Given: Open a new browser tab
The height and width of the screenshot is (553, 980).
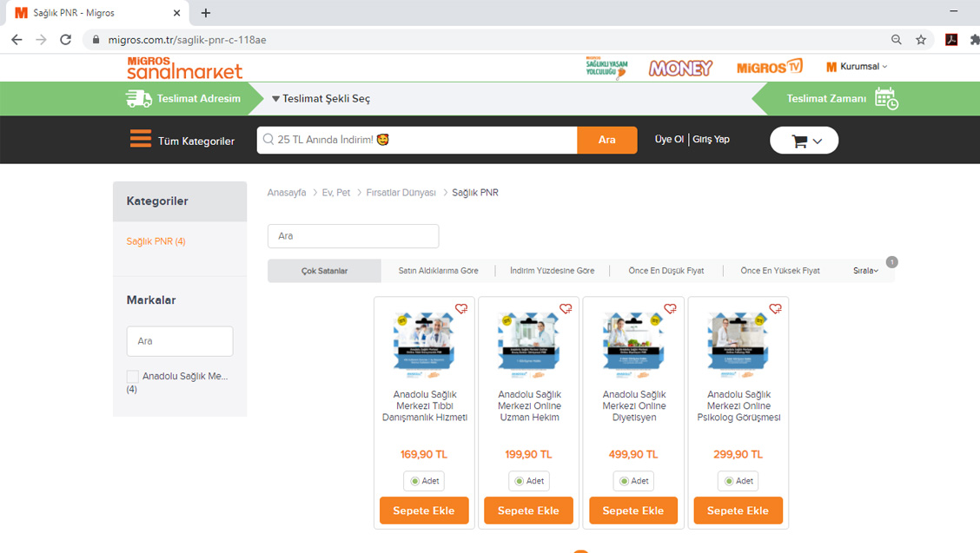Looking at the screenshot, I should click(206, 13).
